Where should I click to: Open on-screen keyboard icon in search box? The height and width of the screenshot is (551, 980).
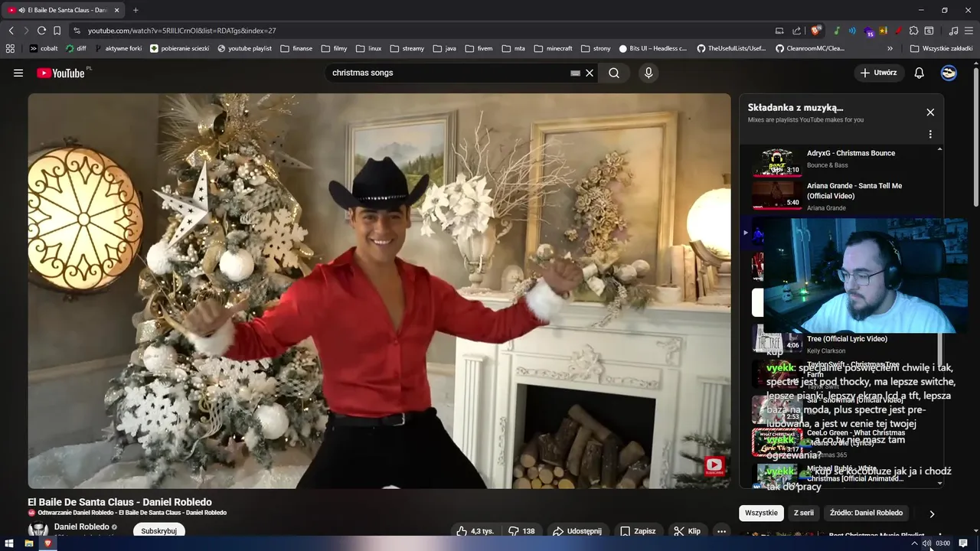tap(575, 73)
